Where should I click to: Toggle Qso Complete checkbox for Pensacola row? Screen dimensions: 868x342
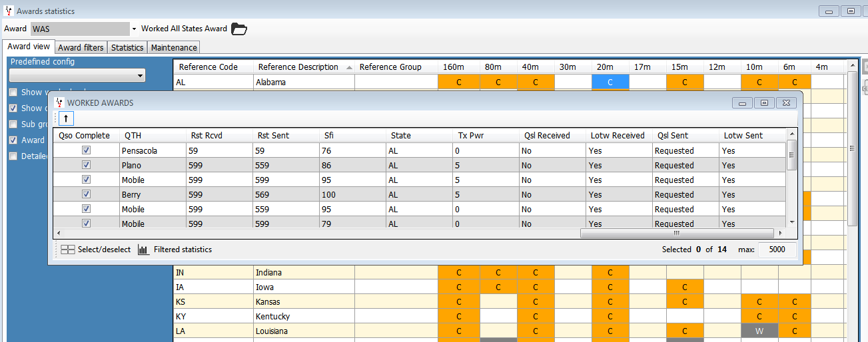coord(86,150)
